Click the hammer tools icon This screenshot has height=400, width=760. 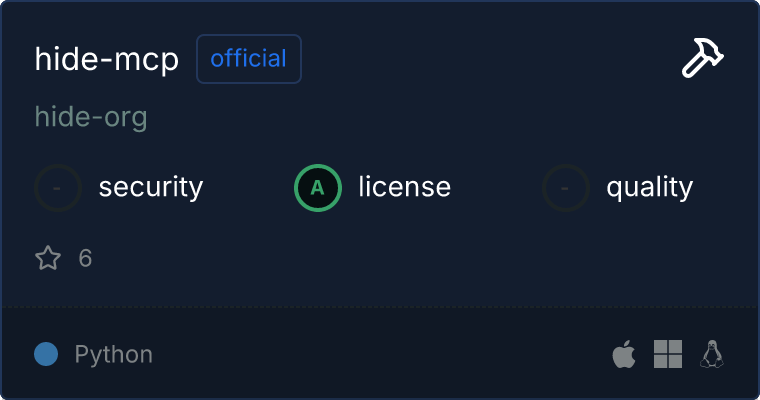703,60
